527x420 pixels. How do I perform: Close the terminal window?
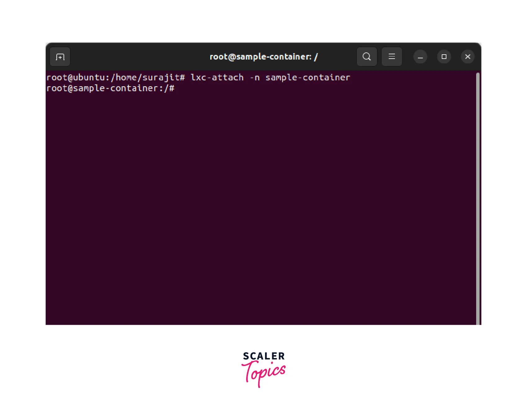click(467, 57)
